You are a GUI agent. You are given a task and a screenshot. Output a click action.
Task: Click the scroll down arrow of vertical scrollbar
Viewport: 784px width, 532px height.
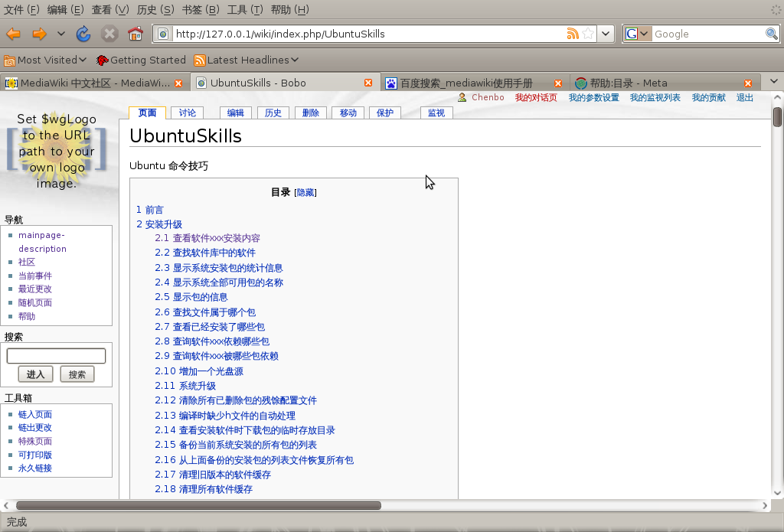tap(777, 492)
